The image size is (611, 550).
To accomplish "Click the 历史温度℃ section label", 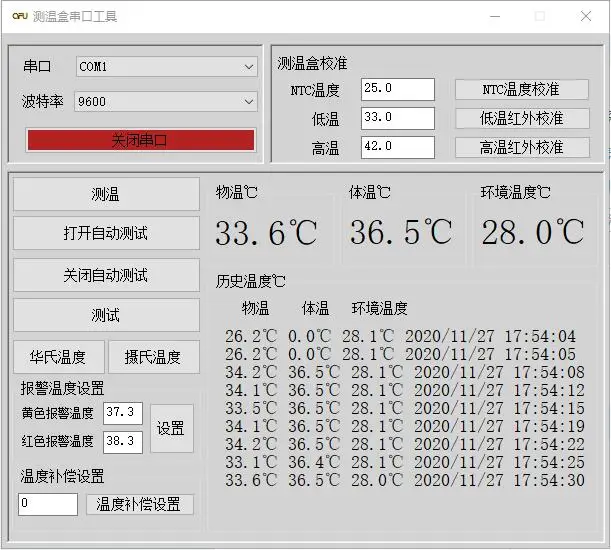I will tap(251, 281).
